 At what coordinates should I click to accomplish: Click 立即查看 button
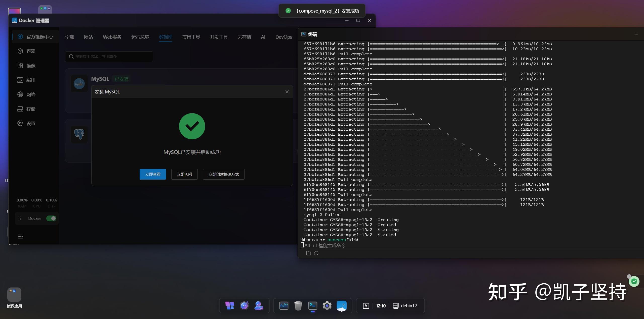click(153, 174)
